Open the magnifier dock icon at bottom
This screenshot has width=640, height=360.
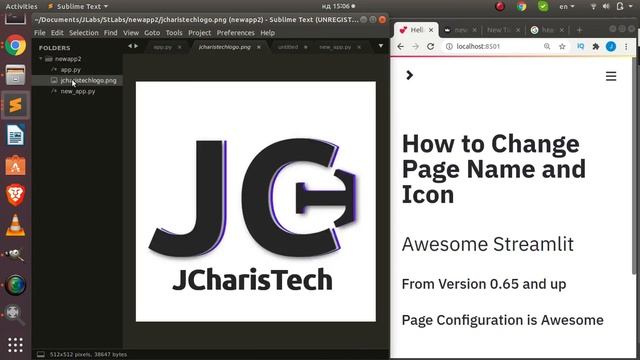pyautogui.click(x=15, y=315)
